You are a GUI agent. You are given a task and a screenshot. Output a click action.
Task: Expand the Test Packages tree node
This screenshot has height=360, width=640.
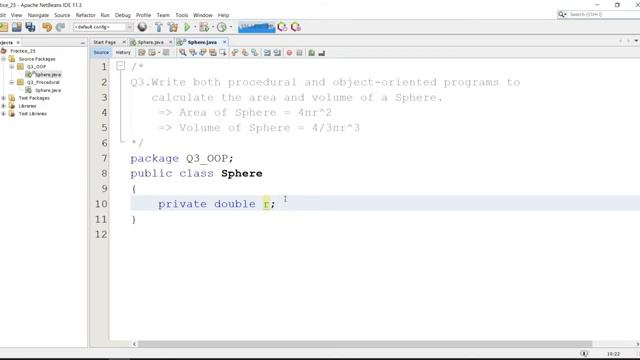[4, 98]
